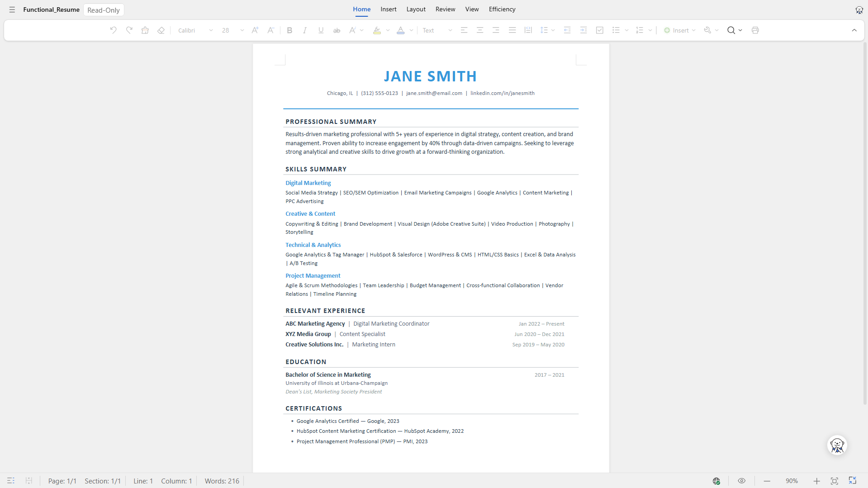Toggle Underline formatting
868x488 pixels.
(321, 30)
